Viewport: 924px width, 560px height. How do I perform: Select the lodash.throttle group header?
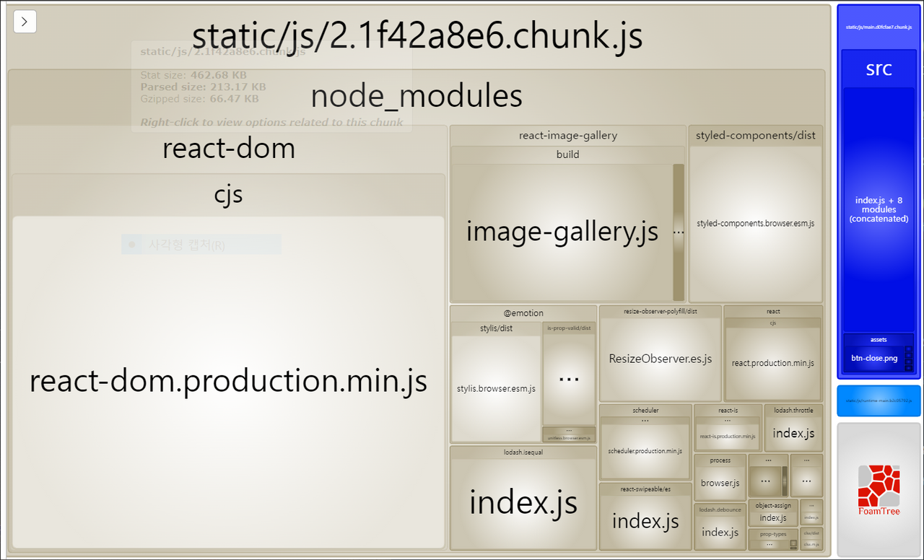point(793,410)
